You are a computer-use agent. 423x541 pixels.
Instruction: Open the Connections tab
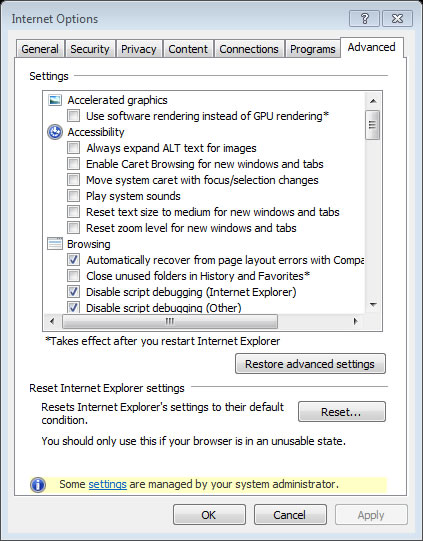[249, 49]
